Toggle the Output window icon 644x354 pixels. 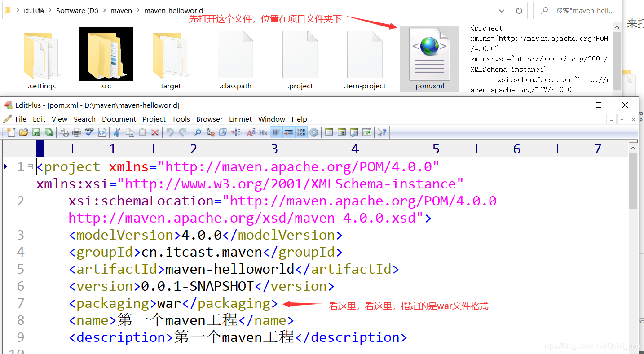point(354,132)
